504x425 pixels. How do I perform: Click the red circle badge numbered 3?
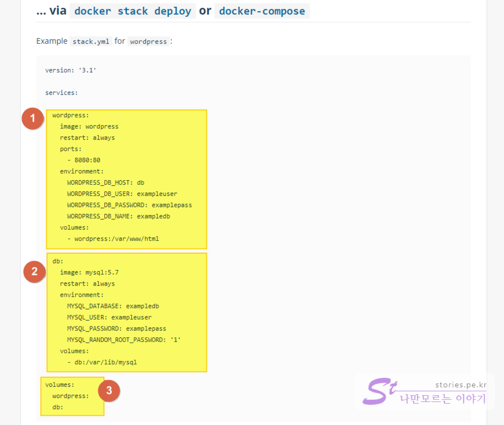[109, 390]
